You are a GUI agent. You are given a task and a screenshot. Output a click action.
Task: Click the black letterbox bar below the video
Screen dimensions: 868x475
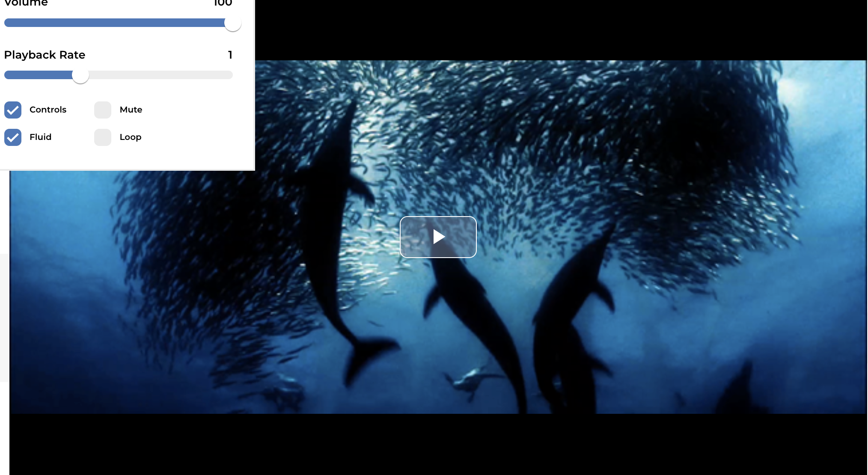[438, 444]
